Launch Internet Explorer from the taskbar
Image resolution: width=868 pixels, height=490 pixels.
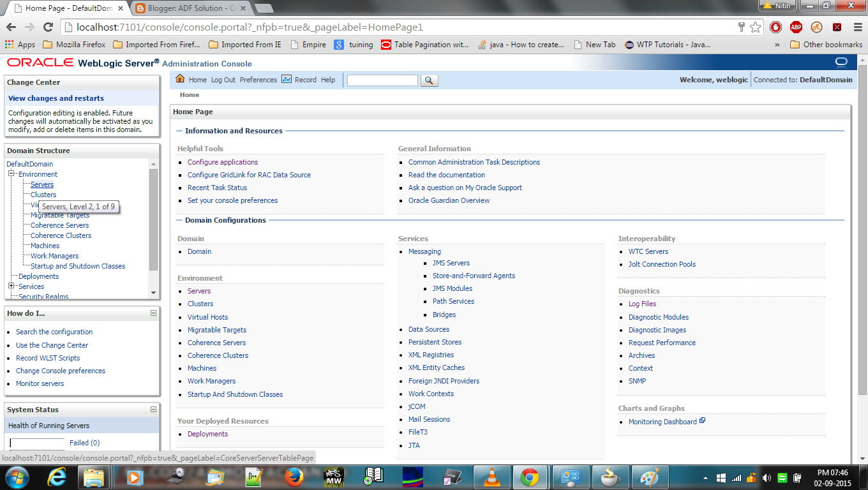tap(57, 477)
